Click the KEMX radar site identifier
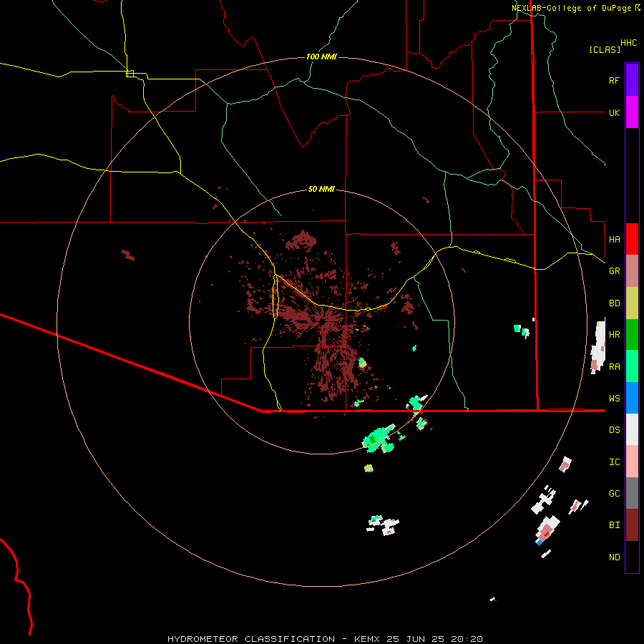This screenshot has width=644, height=644. tap(367, 639)
